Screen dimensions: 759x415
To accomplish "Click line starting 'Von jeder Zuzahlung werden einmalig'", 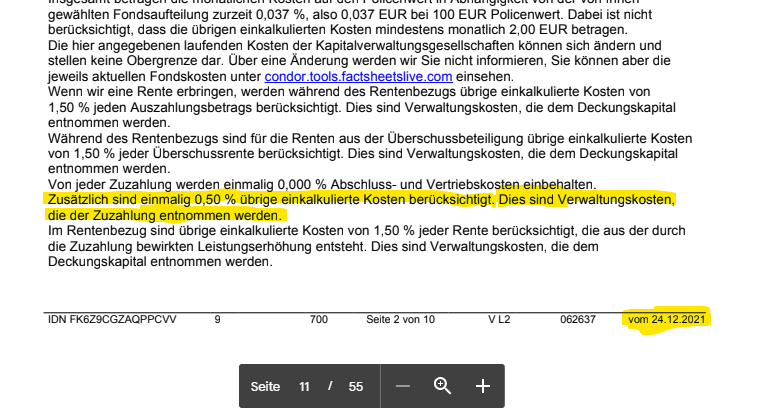I will (322, 184).
